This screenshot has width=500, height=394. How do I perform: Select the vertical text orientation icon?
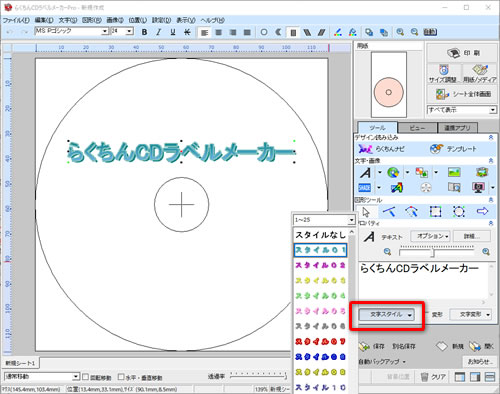tap(293, 32)
